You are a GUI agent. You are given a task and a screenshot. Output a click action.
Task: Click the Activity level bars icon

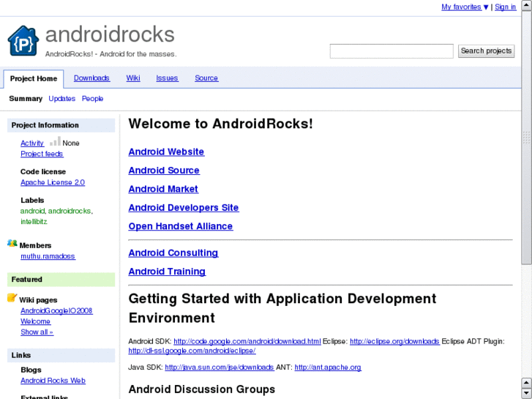55,141
